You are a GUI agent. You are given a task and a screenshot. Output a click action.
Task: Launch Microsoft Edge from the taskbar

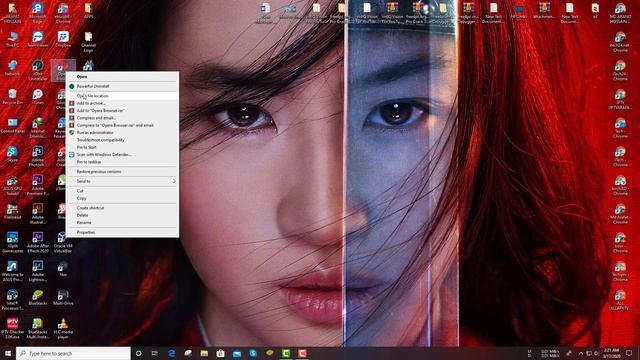tap(171, 353)
